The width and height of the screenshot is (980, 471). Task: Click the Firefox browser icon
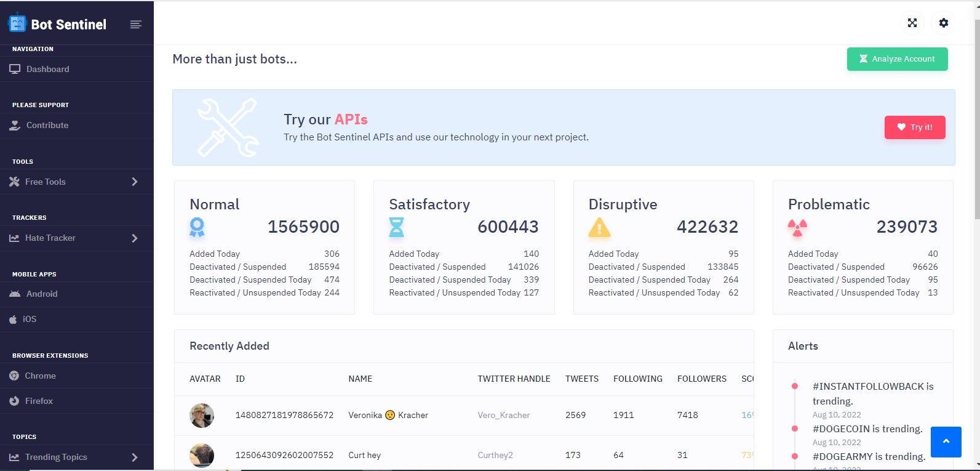tap(14, 401)
